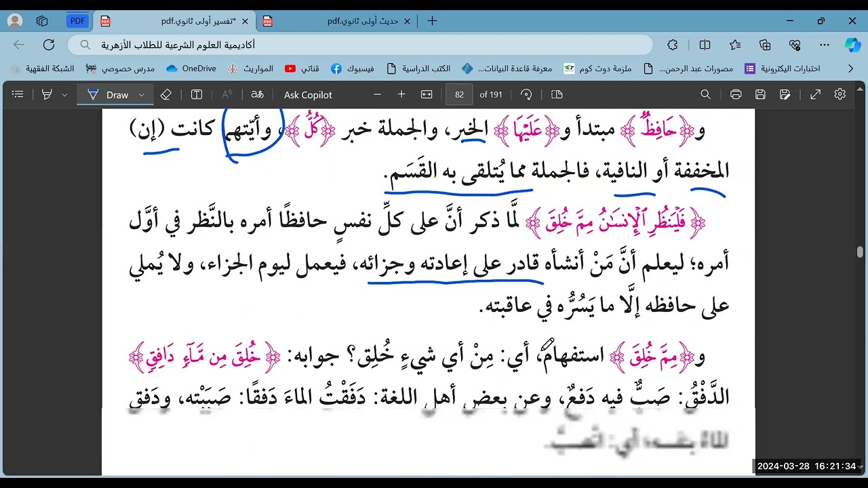Open browser extensions menu

tap(673, 45)
